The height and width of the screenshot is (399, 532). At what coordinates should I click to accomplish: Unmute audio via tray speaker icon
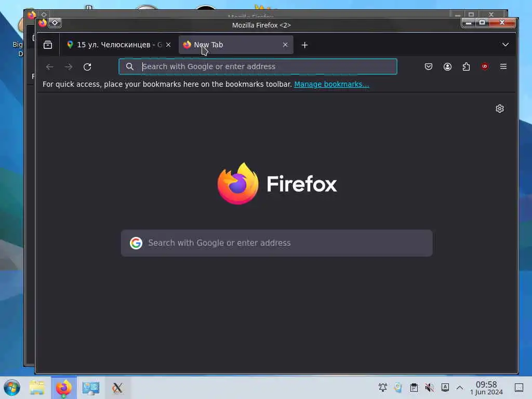[430, 387]
